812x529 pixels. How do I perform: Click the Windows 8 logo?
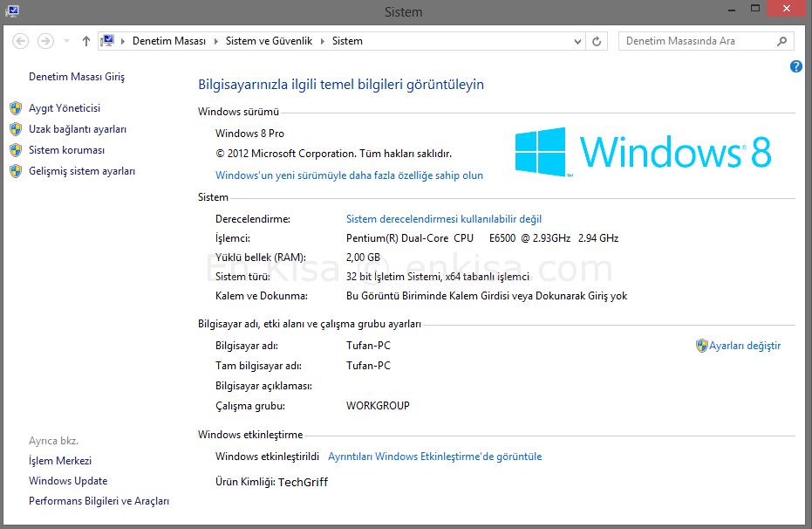coord(643,152)
